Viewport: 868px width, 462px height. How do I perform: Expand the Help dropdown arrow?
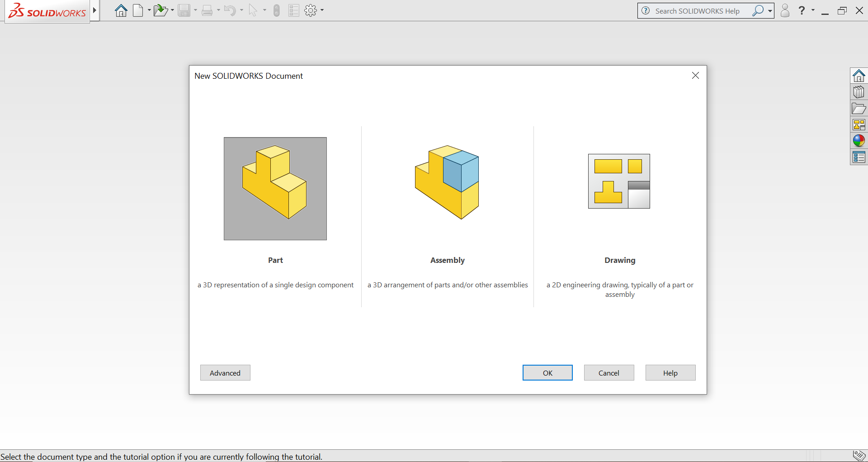click(x=813, y=10)
